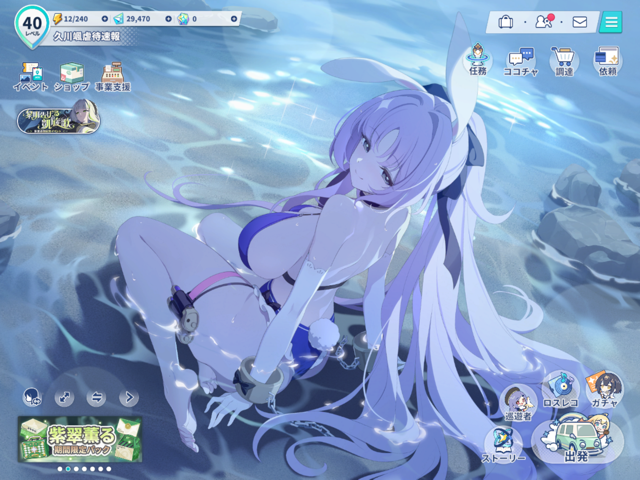Image resolution: width=640 pixels, height=480 pixels.
Task: Open the ココチャ chat icon
Action: [520, 61]
